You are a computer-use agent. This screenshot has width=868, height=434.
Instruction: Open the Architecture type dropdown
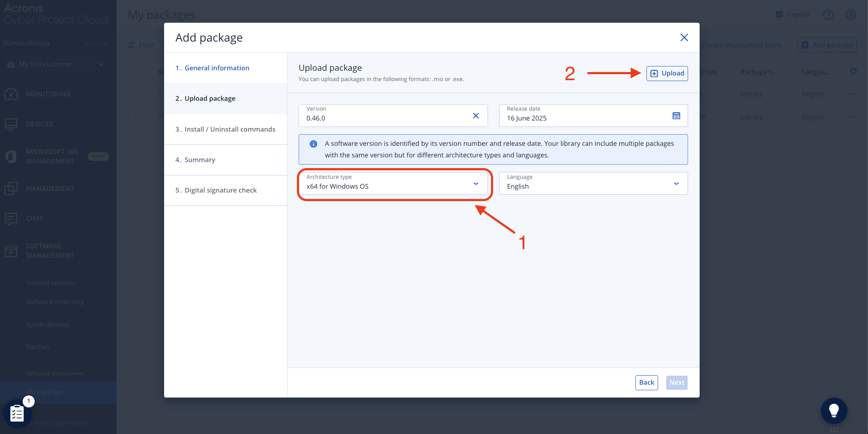(x=476, y=184)
